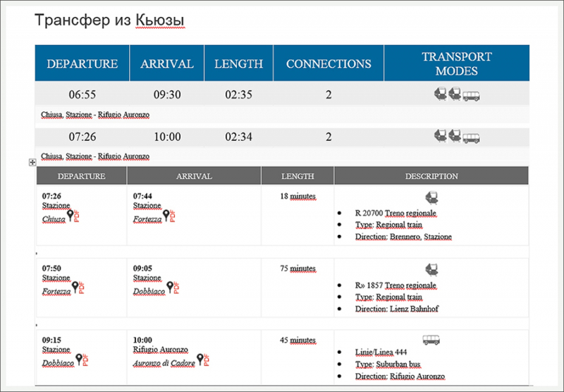This screenshot has height=392, width=564.
Task: Open PDF icon beside Auronzo di Cadore
Action: pos(207,360)
